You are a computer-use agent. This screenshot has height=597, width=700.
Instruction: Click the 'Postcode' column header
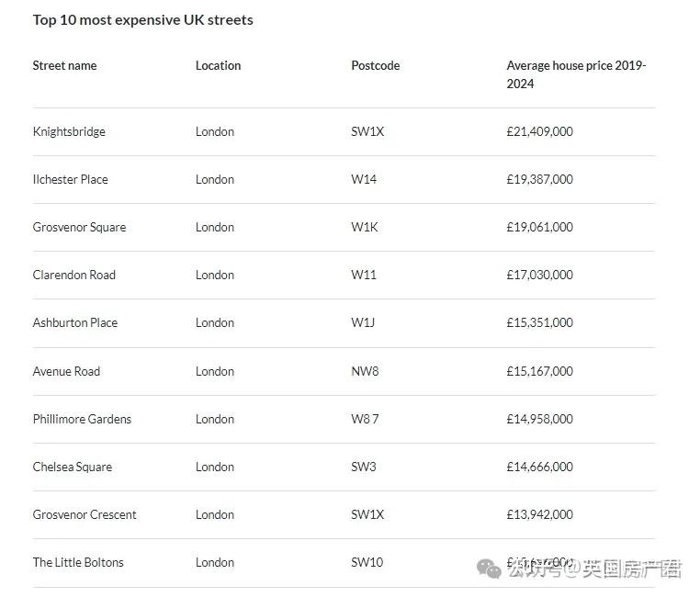[375, 65]
